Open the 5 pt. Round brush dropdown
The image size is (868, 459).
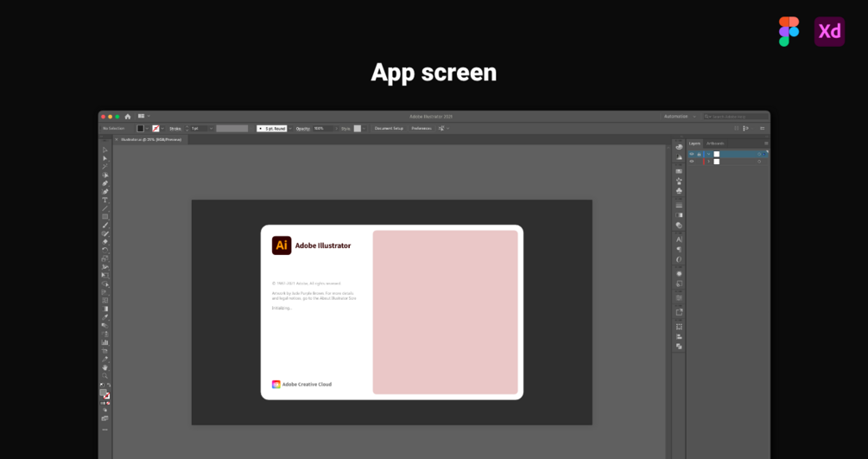coord(289,129)
